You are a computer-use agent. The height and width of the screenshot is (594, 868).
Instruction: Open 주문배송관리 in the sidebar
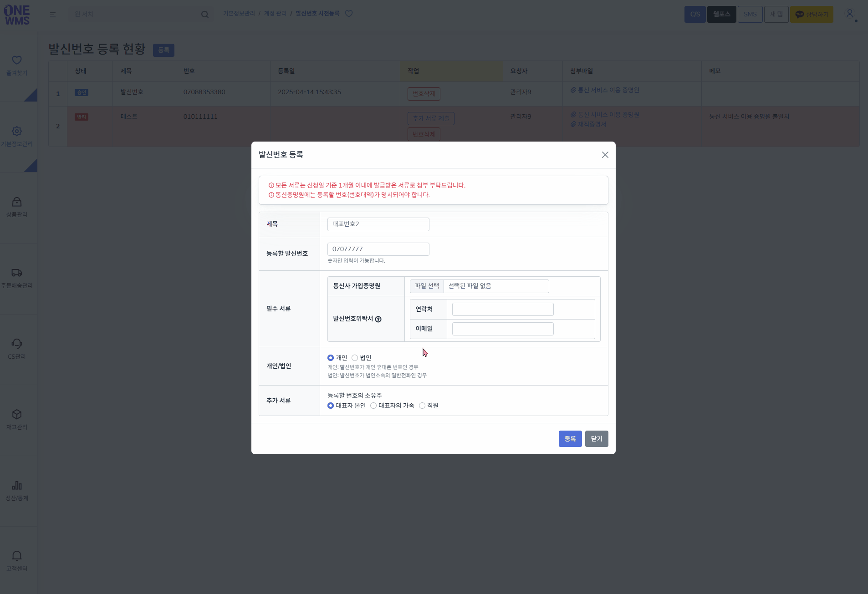(17, 278)
